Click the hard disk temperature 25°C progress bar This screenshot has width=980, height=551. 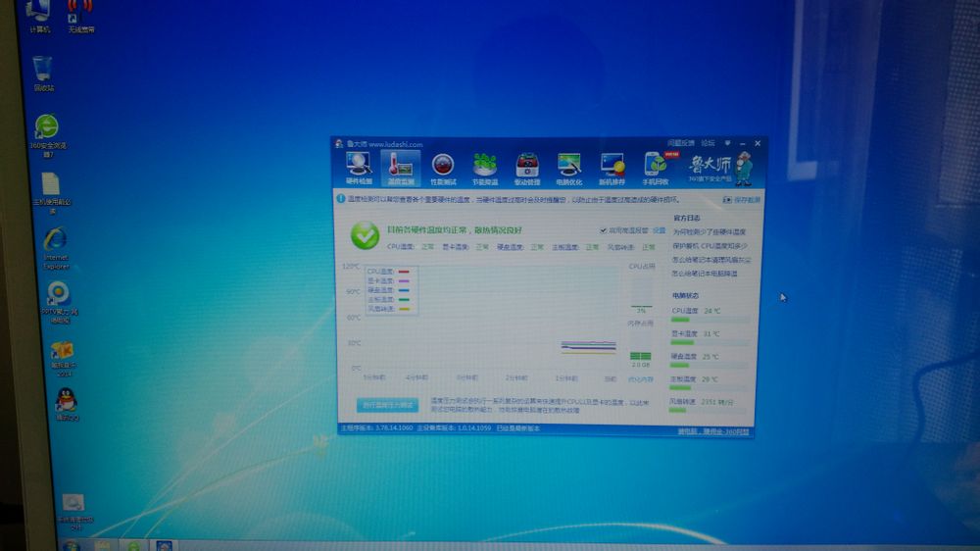click(709, 366)
